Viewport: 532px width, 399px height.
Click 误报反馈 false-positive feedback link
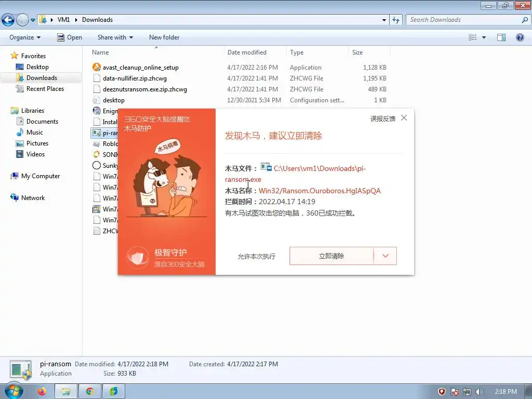383,118
